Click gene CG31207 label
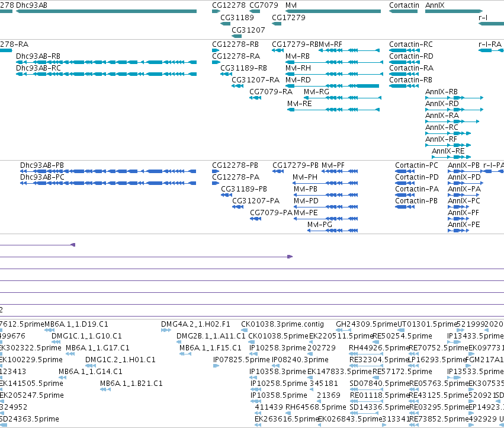The image size is (504, 428). pos(248,30)
